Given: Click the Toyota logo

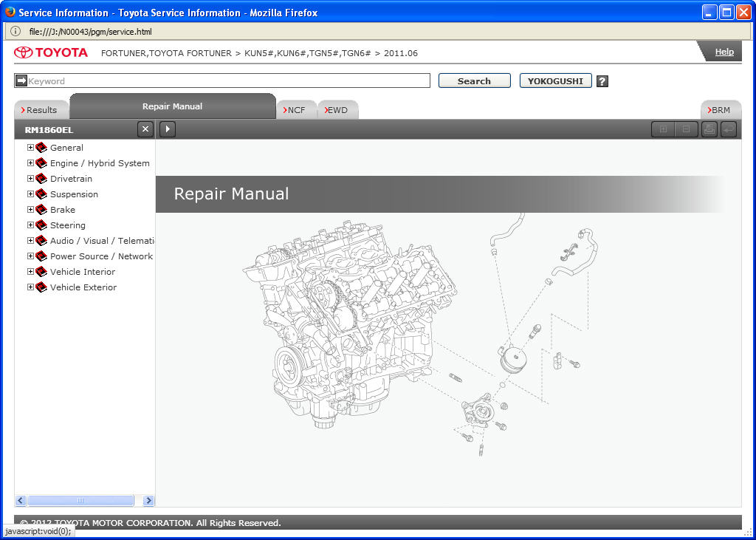Looking at the screenshot, I should coord(51,52).
